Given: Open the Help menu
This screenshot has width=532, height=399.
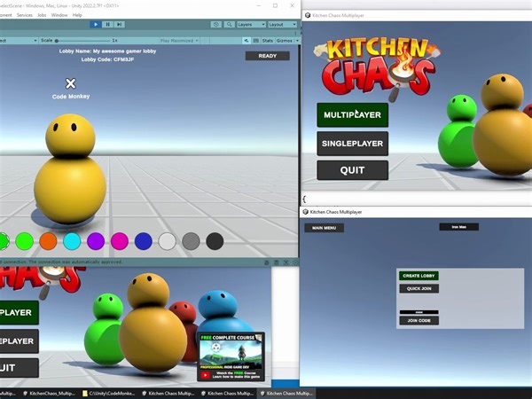Looking at the screenshot, I should [77, 15].
